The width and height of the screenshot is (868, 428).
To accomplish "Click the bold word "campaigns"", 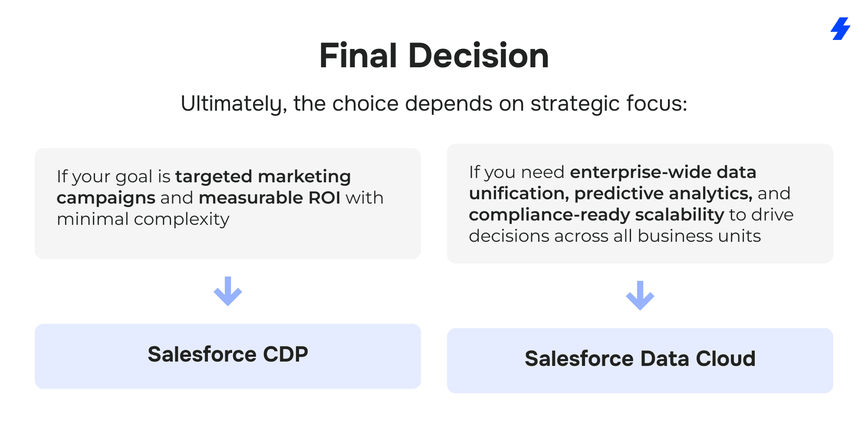I will (x=106, y=198).
